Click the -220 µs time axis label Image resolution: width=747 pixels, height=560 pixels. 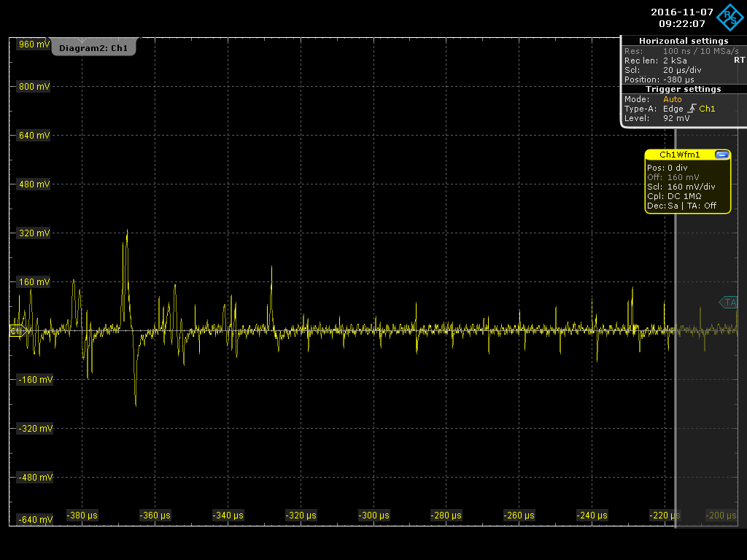point(665,516)
